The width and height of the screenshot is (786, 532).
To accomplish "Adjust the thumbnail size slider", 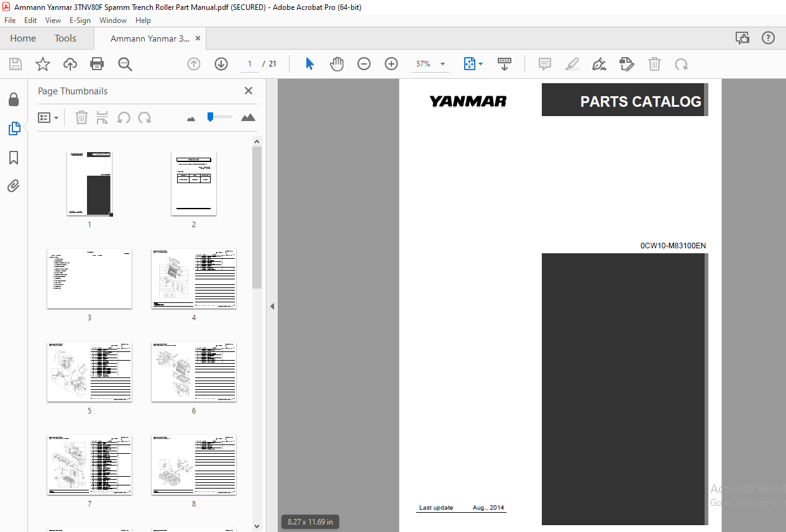I will [x=211, y=117].
